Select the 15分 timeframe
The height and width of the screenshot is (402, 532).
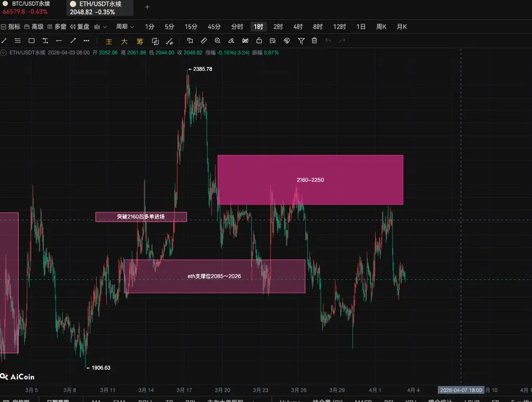coord(191,26)
